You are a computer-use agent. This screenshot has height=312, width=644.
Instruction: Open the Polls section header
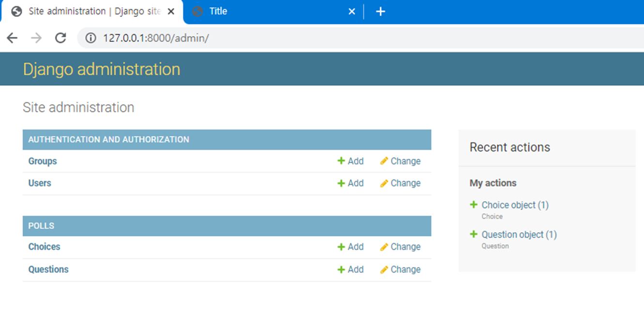point(41,226)
